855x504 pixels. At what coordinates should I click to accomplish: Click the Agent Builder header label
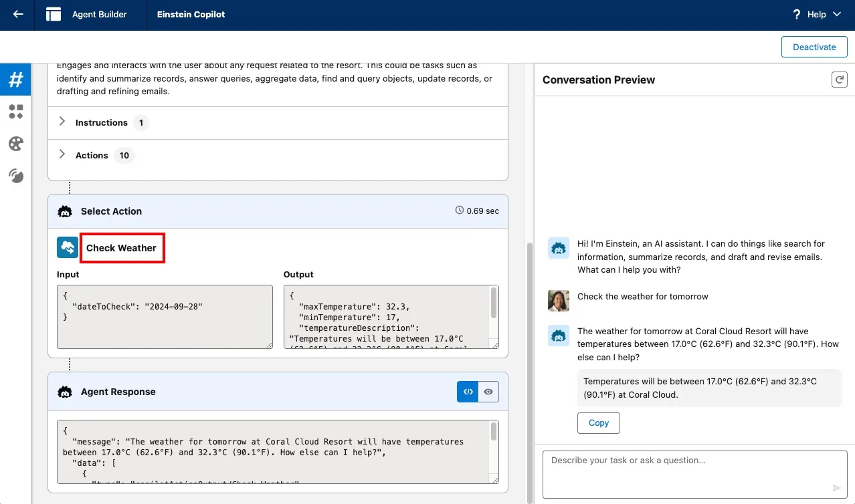click(99, 14)
